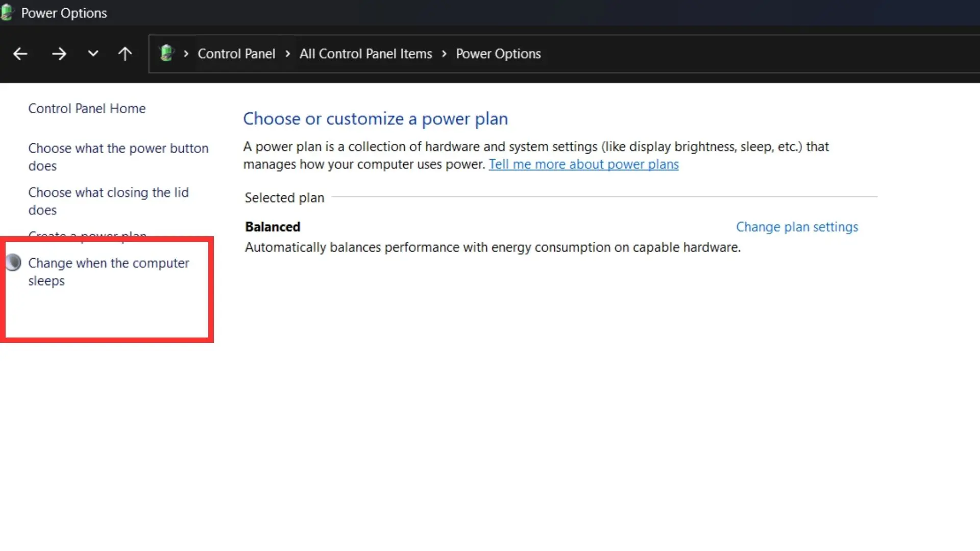Click the back arrow navigation button
The width and height of the screenshot is (980, 551).
(x=20, y=54)
